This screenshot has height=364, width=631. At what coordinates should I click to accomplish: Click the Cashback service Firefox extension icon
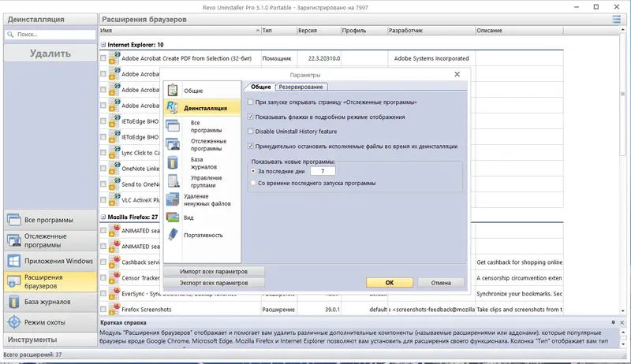tap(114, 262)
